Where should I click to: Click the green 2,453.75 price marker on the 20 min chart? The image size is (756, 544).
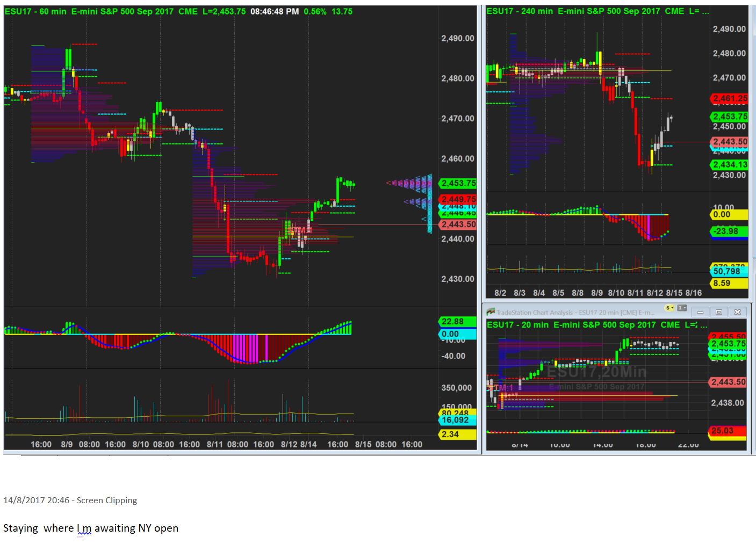tap(728, 344)
